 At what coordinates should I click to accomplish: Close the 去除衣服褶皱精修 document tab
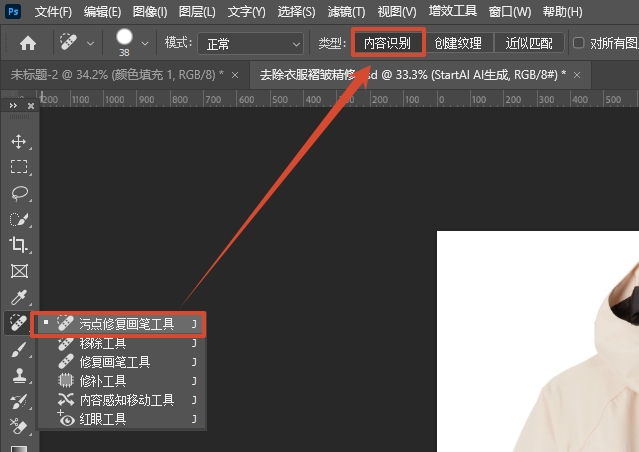coord(577,75)
